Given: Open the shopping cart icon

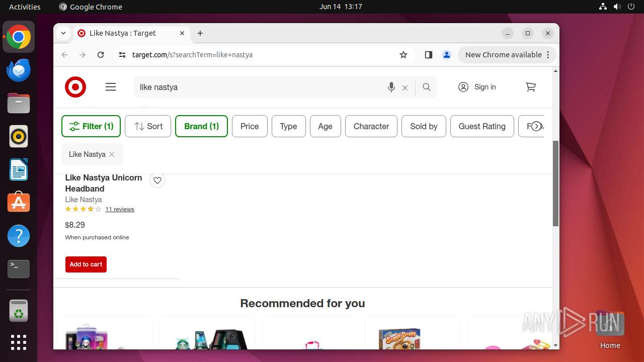Looking at the screenshot, I should pyautogui.click(x=531, y=87).
